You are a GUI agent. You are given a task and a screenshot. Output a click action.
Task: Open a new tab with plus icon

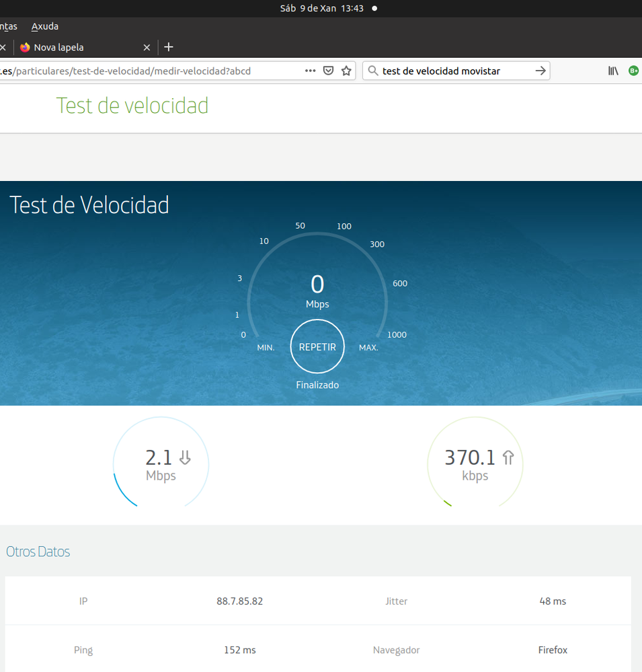[x=169, y=47]
